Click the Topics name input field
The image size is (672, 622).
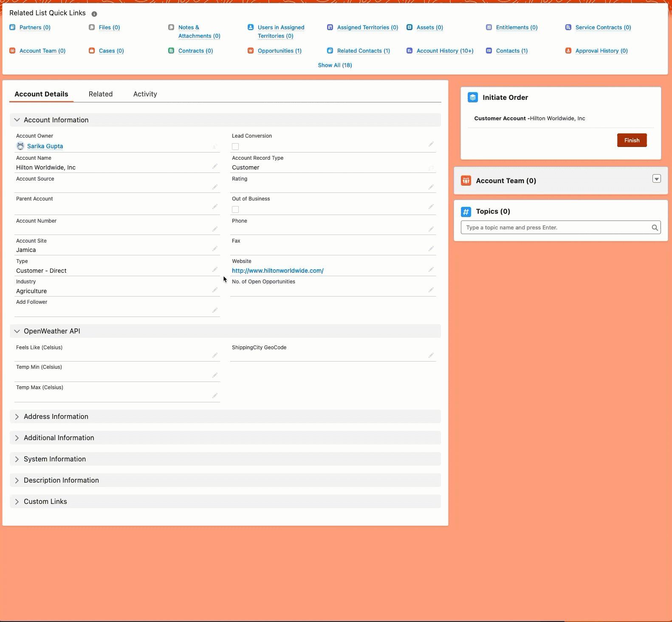click(x=556, y=228)
